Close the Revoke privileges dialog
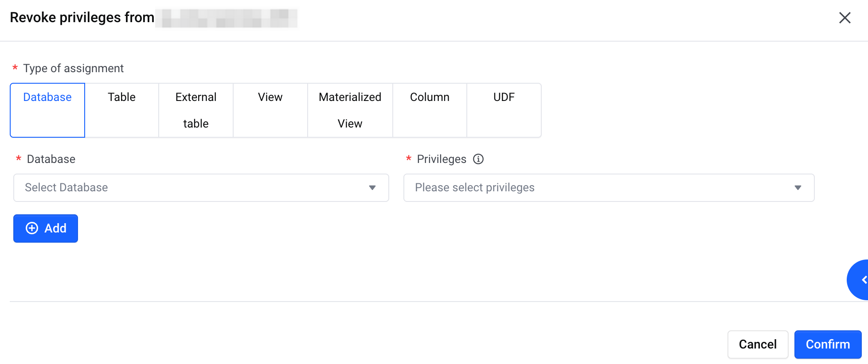This screenshot has width=868, height=364. pos(845,18)
